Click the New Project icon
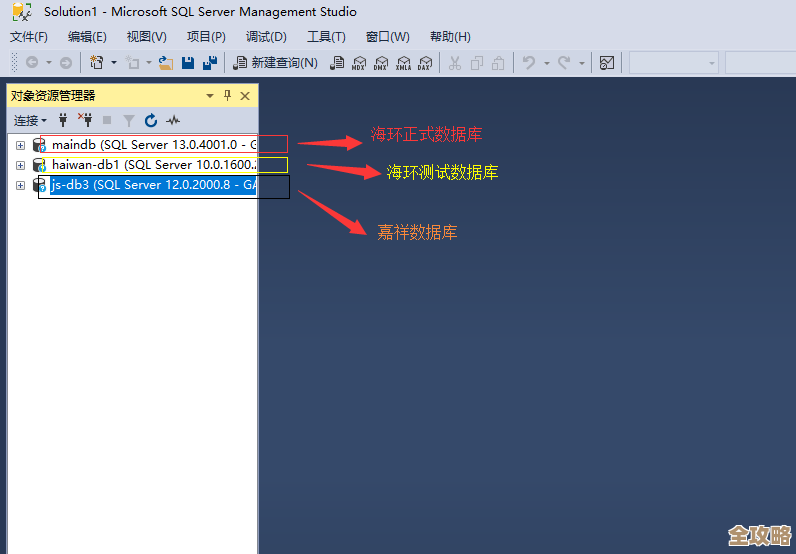 point(96,62)
